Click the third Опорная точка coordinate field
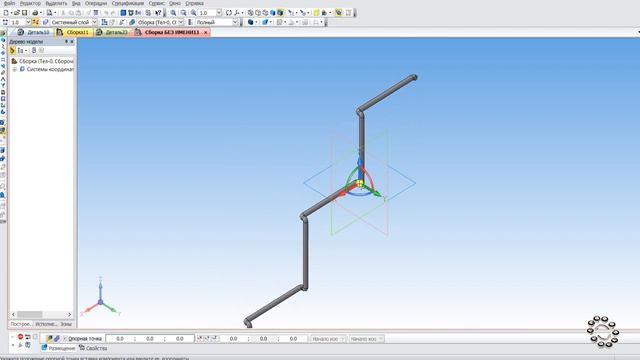This screenshot has width=640, height=360. click(x=180, y=339)
